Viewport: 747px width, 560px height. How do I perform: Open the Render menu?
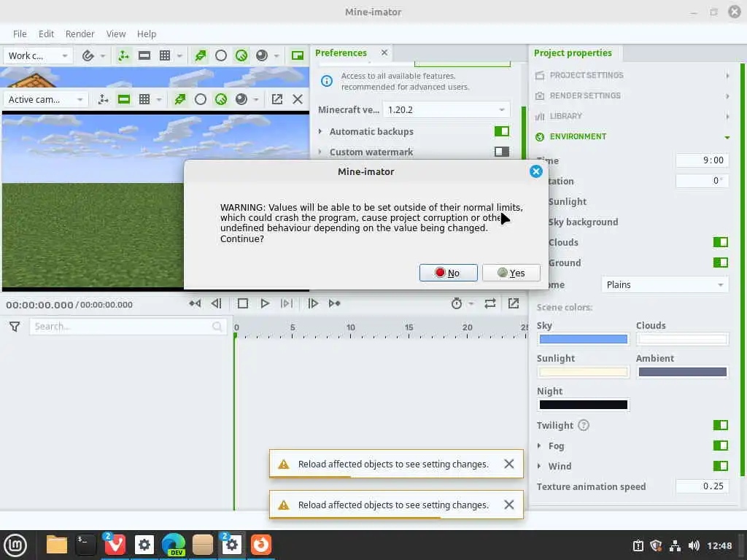click(80, 34)
